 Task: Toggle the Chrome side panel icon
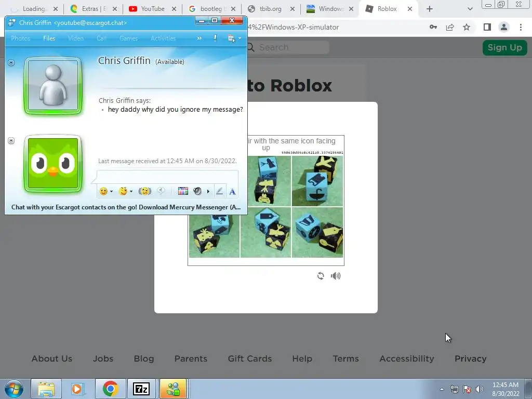click(x=487, y=27)
